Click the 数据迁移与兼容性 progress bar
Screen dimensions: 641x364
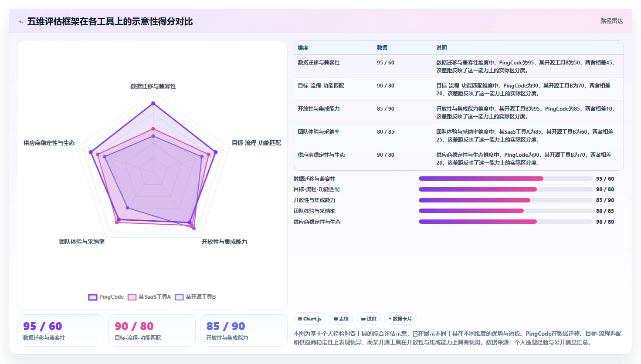505,179
